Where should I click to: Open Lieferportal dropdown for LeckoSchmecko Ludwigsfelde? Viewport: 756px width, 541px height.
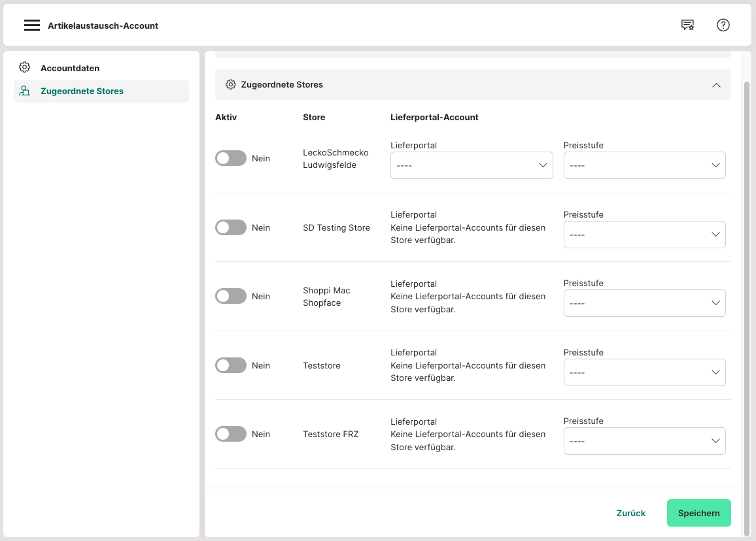[x=472, y=166]
